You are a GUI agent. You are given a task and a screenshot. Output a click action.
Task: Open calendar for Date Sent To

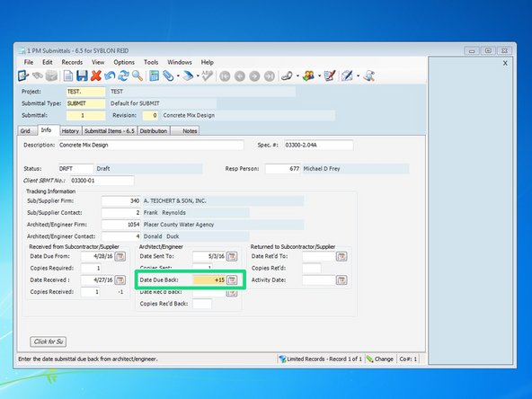pyautogui.click(x=232, y=256)
